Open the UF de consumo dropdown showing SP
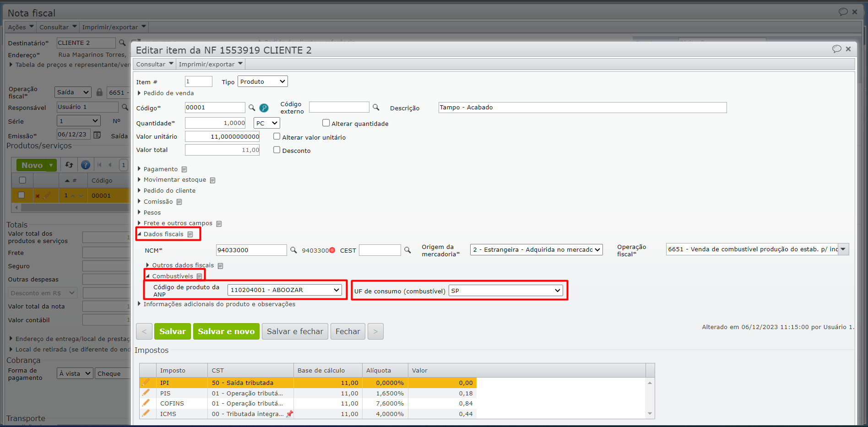868x427 pixels. (x=506, y=290)
